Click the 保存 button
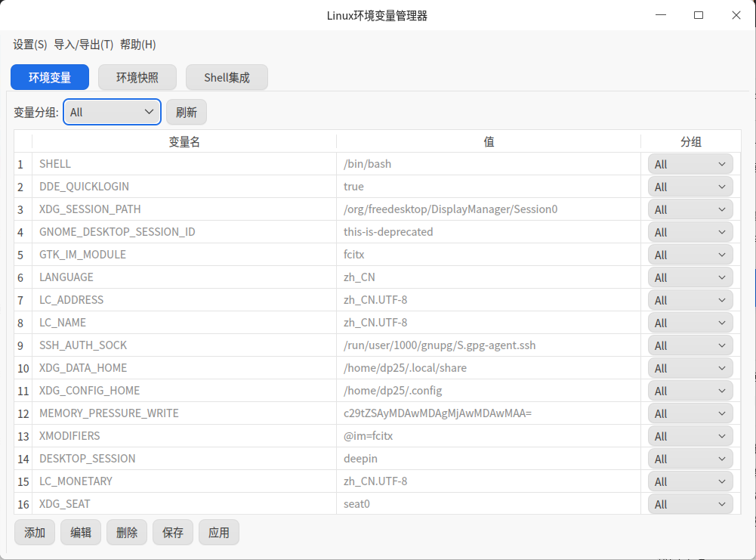Screen dimensions: 756x560 click(x=173, y=533)
